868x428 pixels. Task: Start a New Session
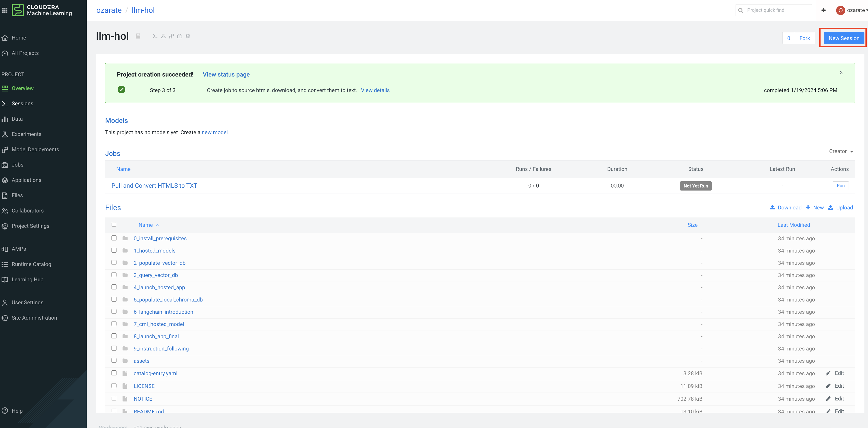844,38
